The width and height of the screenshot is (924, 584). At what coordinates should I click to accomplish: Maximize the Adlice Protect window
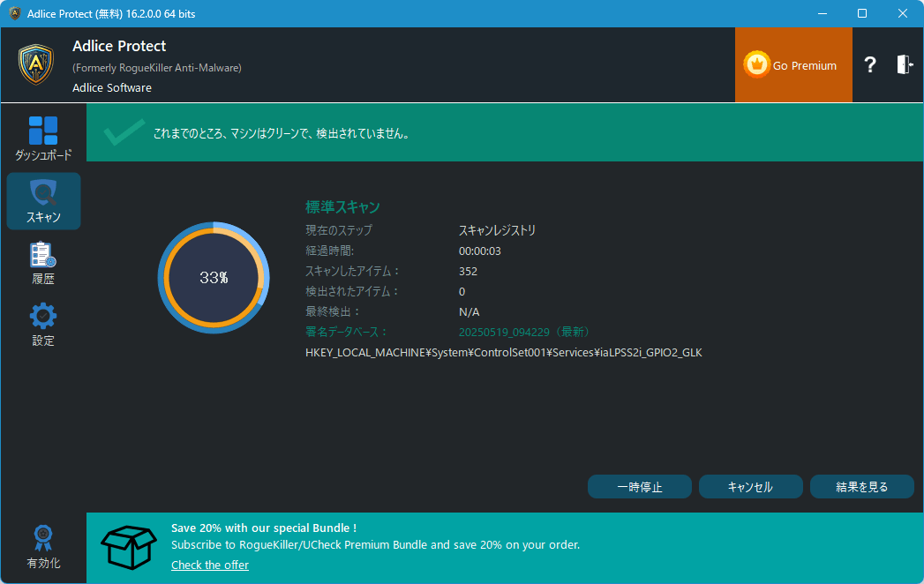point(862,13)
